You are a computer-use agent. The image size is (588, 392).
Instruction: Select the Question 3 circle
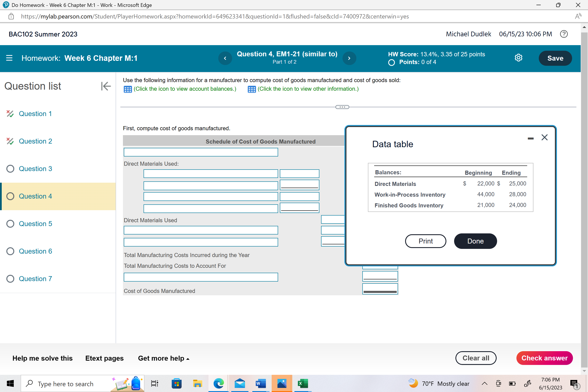10,169
